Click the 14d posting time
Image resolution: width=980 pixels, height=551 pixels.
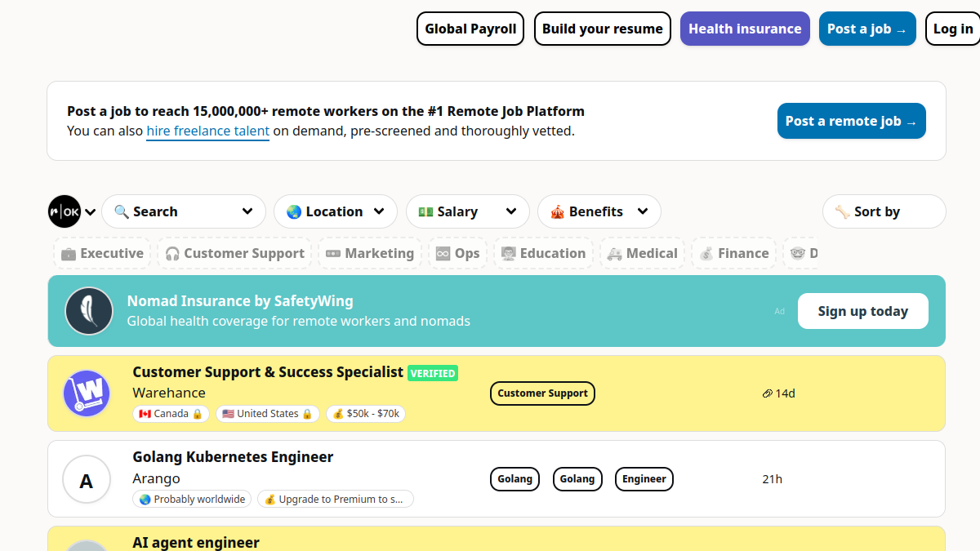click(x=786, y=393)
